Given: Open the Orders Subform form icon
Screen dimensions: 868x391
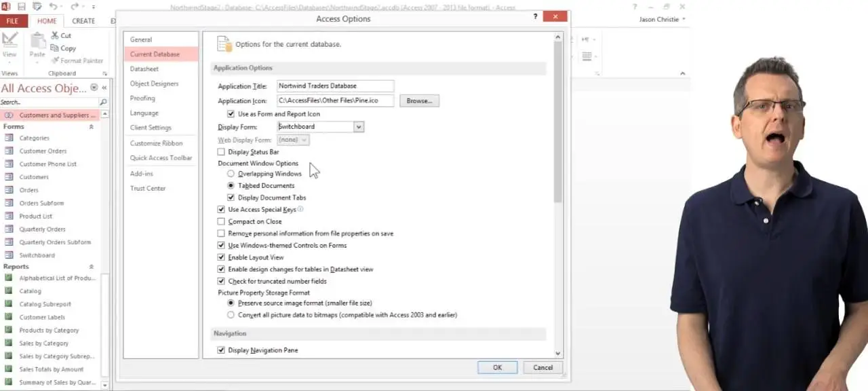Looking at the screenshot, I should (9, 203).
